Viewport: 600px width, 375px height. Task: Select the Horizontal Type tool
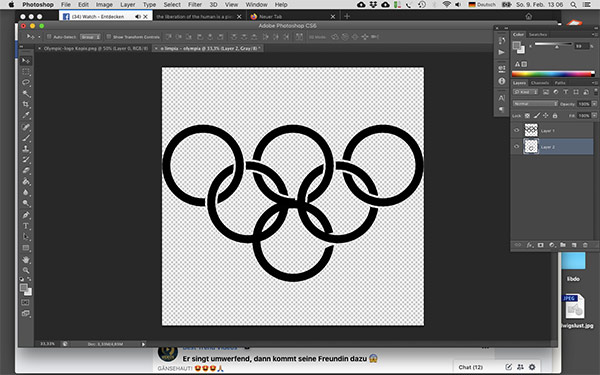pyautogui.click(x=26, y=226)
